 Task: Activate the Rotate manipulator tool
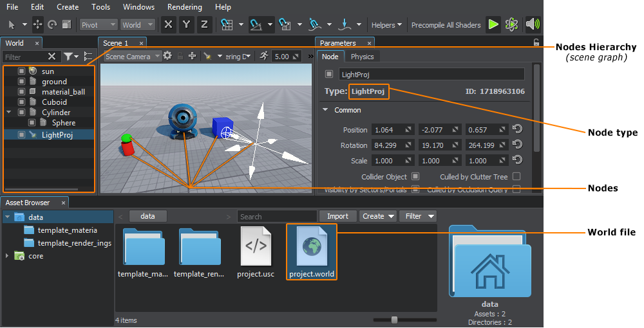point(52,24)
